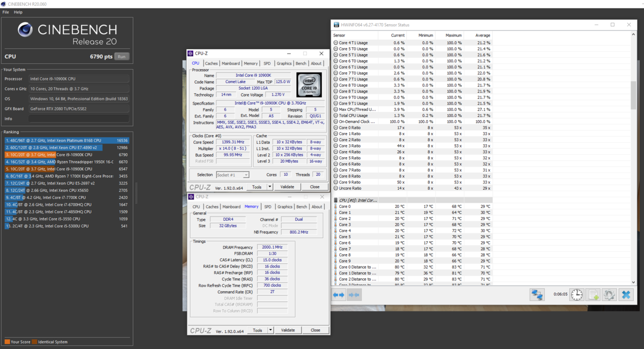Open Bench tab in upper CPU-Z window

point(301,63)
